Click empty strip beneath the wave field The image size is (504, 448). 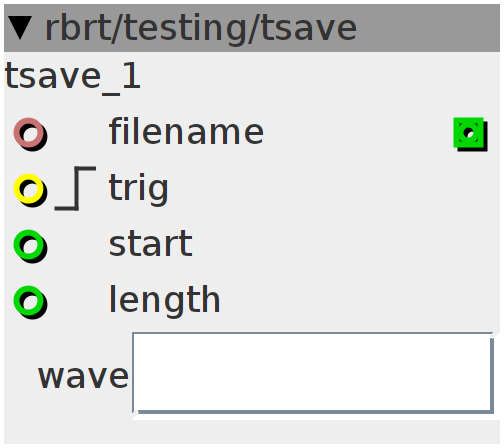(252, 431)
